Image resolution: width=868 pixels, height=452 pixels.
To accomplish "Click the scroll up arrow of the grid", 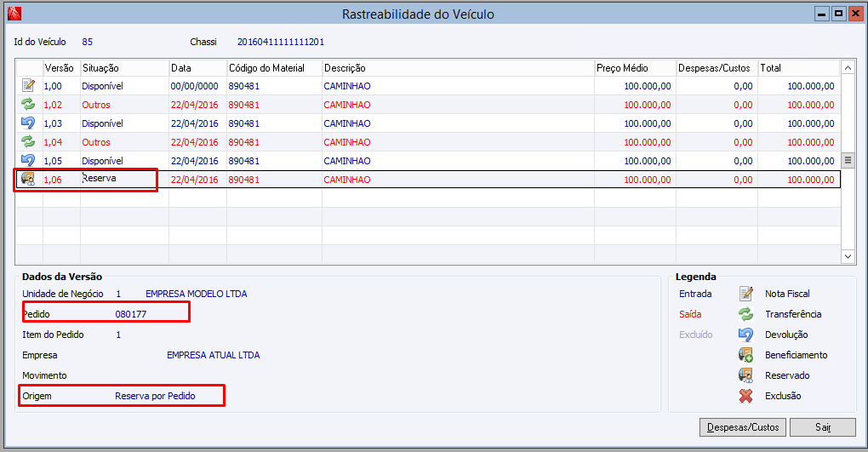I will tap(848, 67).
